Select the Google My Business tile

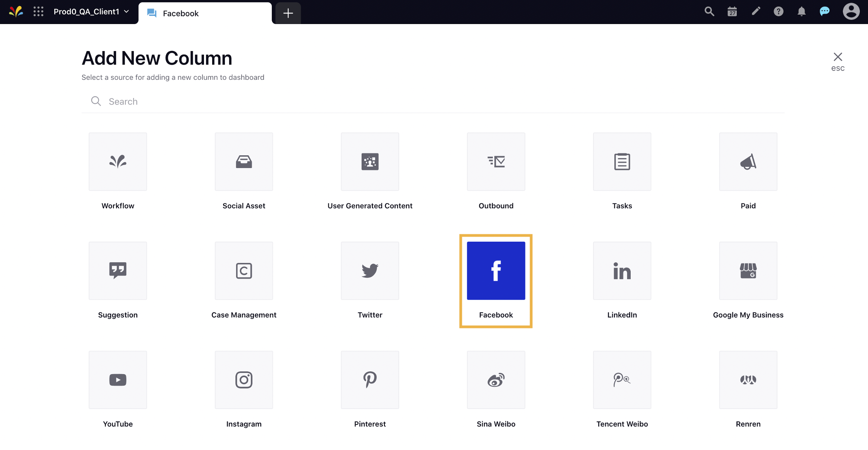pyautogui.click(x=748, y=271)
